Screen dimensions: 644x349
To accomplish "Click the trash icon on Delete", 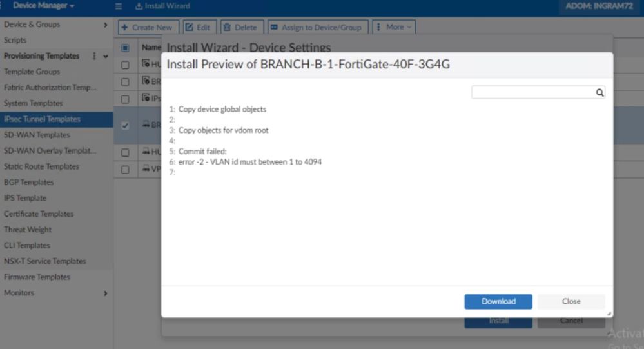I will pyautogui.click(x=227, y=27).
